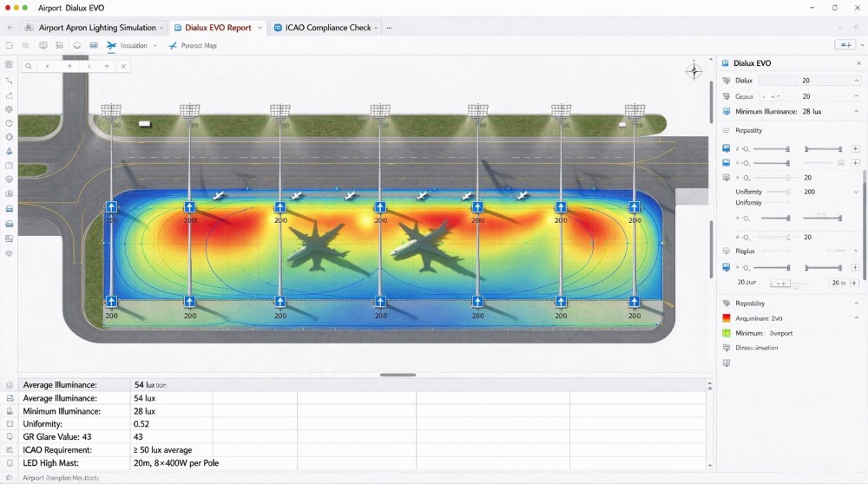Open the Pyrarod Map view
This screenshot has width=868, height=484.
tap(194, 45)
